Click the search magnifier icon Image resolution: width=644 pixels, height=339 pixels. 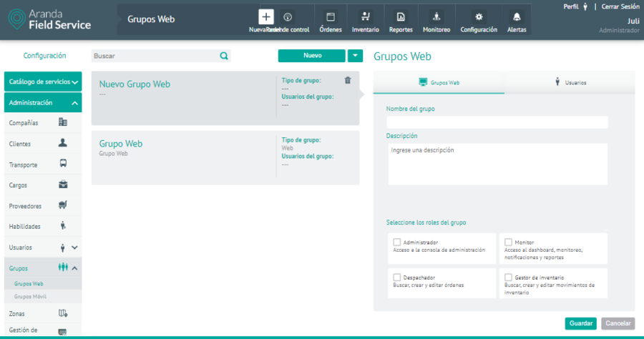pos(224,56)
